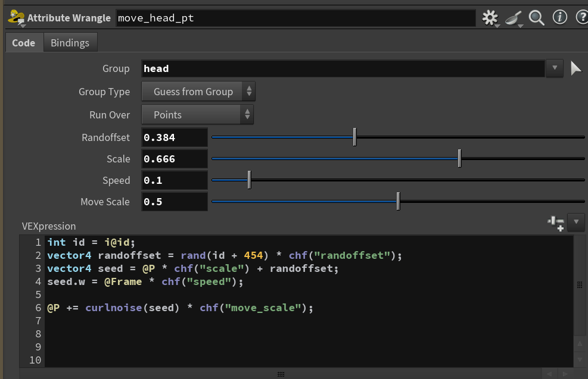This screenshot has height=379, width=588.
Task: Open the VEXpression presets dropdown arrow
Action: click(x=576, y=222)
